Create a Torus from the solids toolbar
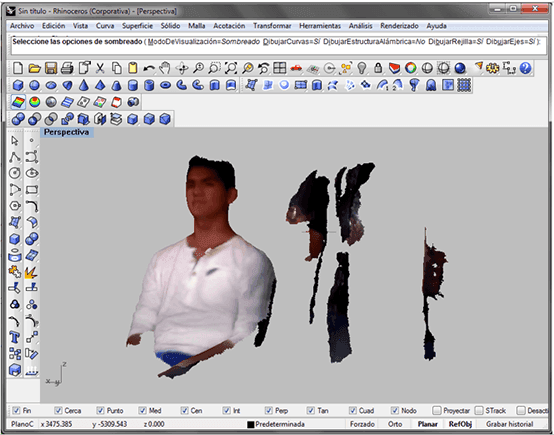This screenshot has width=554, height=435. pos(165,85)
